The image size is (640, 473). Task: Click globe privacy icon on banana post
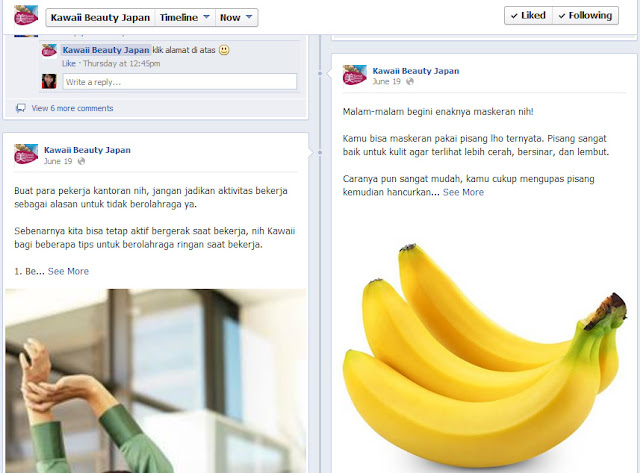(x=410, y=82)
